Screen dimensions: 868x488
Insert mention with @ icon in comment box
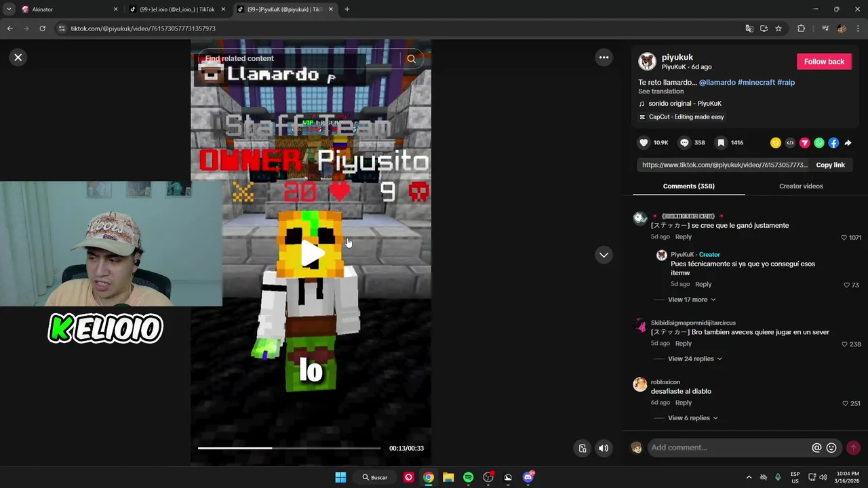[x=816, y=448]
